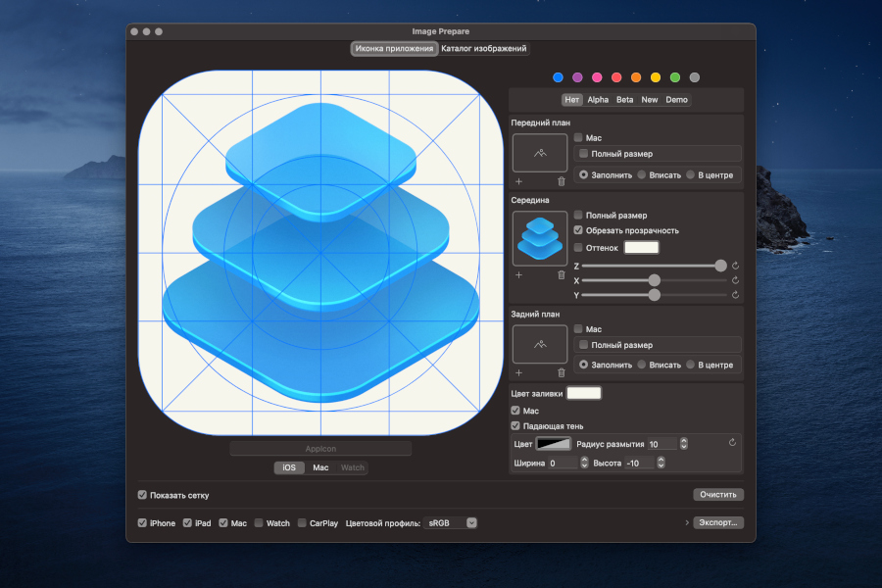Viewport: 882px width, 588px height.
Task: Delete Середина image with trash icon
Action: coord(561,274)
